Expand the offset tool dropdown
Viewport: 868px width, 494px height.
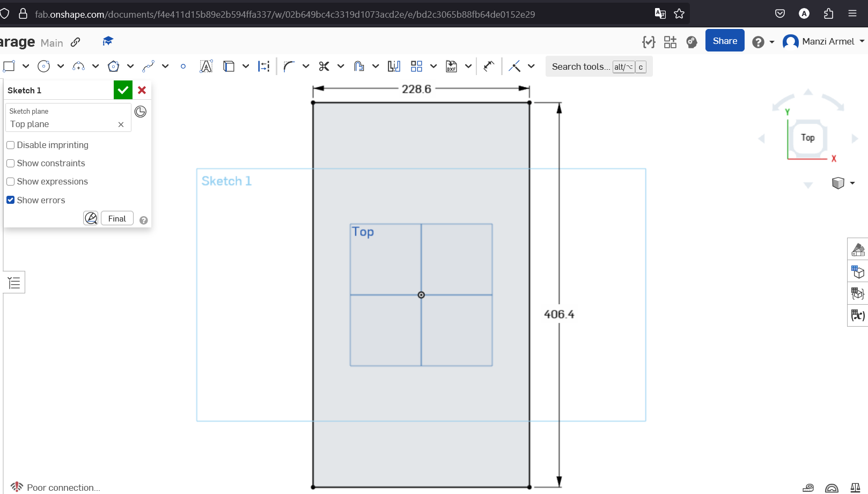pyautogui.click(x=376, y=66)
